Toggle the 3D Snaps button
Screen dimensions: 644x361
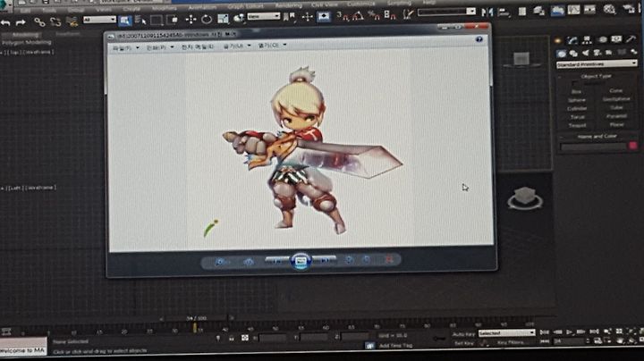(x=342, y=16)
